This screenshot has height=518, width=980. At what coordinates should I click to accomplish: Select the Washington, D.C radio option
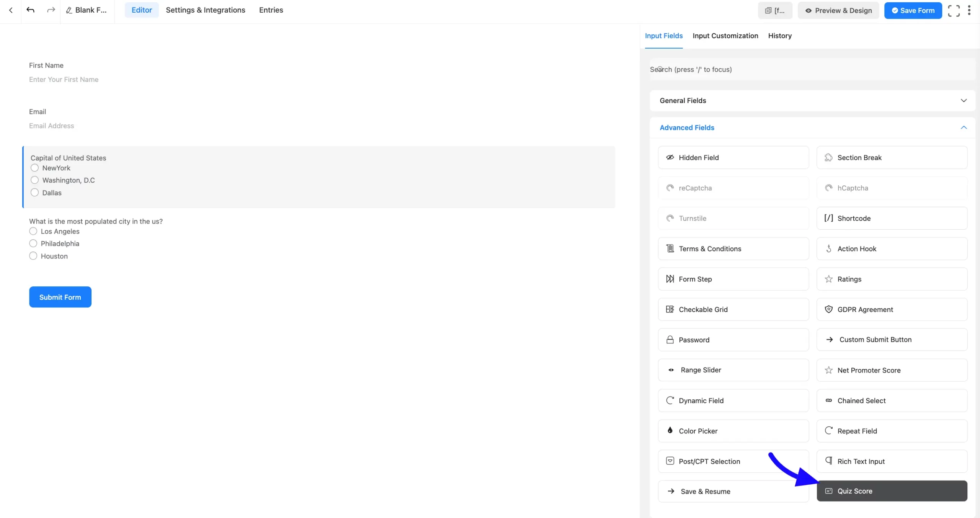coord(35,180)
